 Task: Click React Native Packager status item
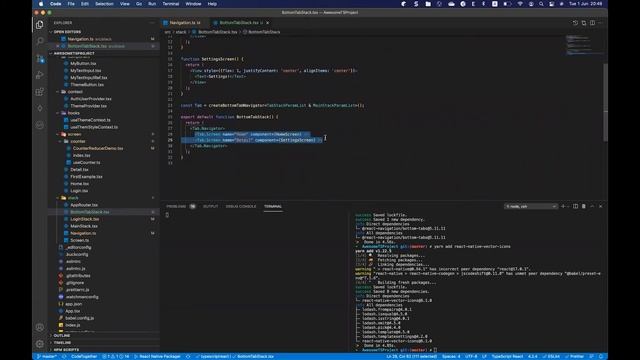(158, 356)
